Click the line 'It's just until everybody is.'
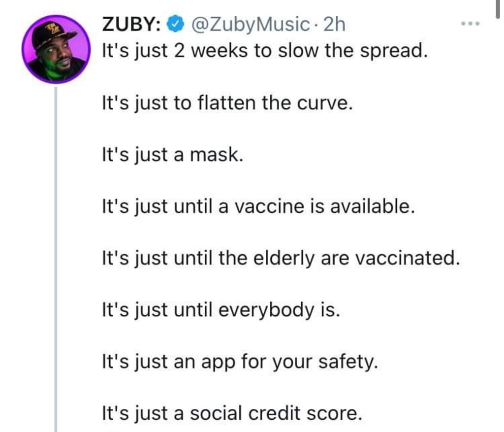This screenshot has height=432, width=504. 220,310
